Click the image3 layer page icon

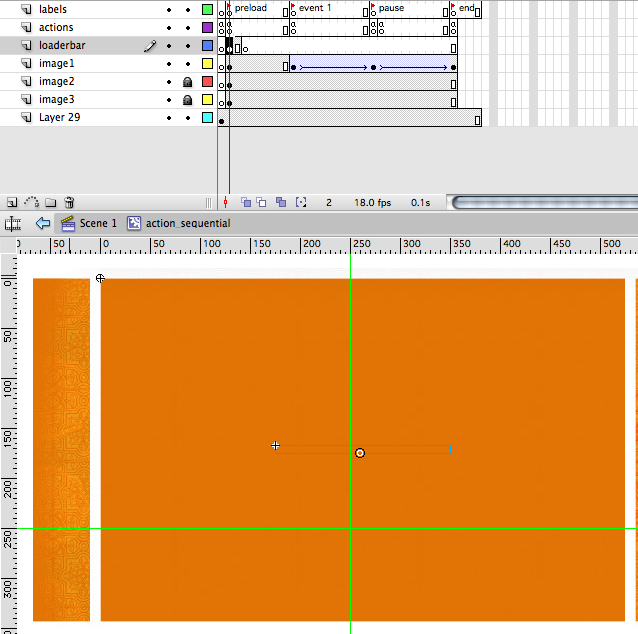[26, 99]
